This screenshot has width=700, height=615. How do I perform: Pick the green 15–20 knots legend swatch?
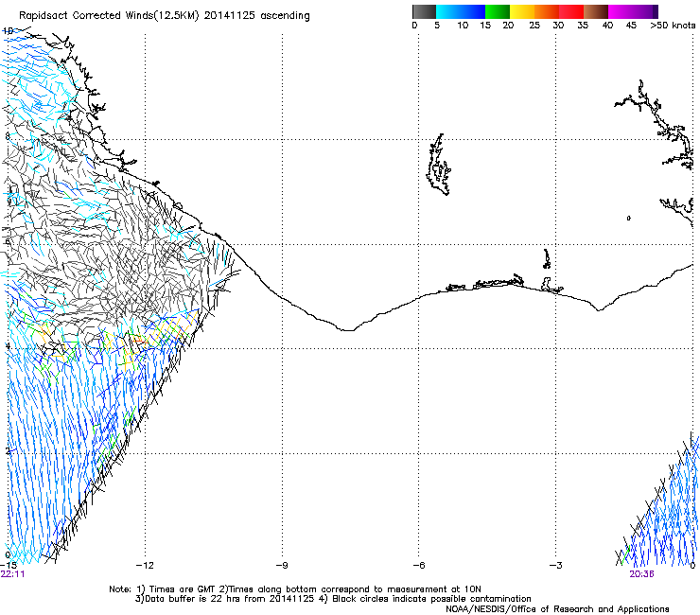(x=498, y=11)
